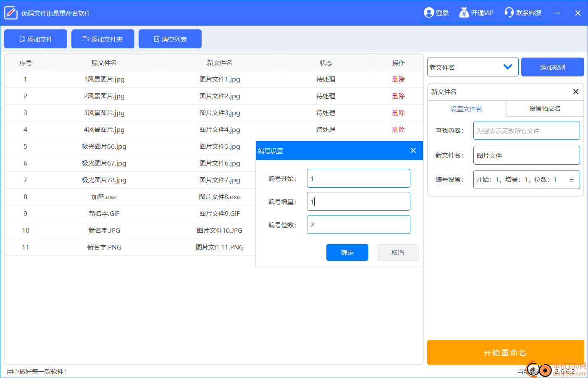This screenshot has width=588, height=378.
Task: Click the 编号位数 input field
Action: [x=359, y=225]
